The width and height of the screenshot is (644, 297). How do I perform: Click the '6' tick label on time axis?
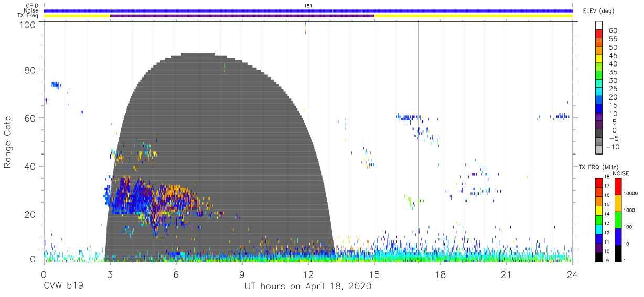click(x=176, y=274)
